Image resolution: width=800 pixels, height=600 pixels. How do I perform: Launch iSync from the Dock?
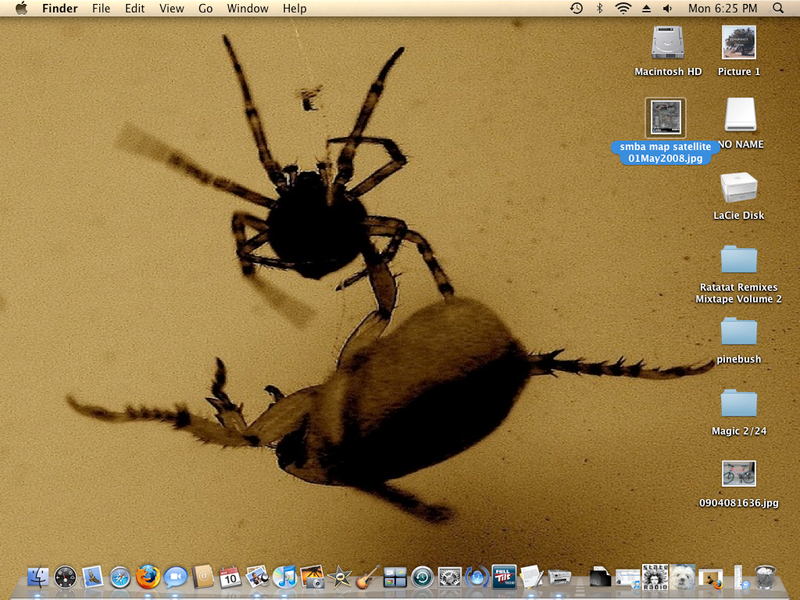click(x=477, y=577)
